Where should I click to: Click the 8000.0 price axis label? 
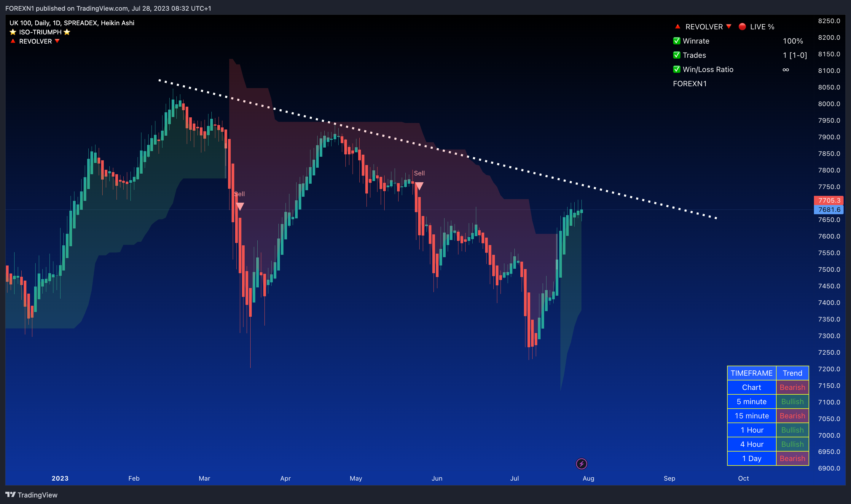(829, 104)
